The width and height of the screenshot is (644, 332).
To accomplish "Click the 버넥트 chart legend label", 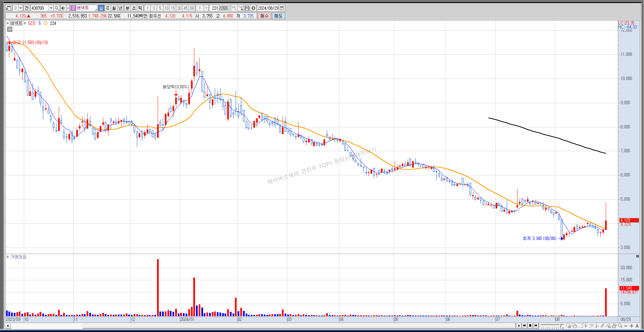I will tap(16, 23).
